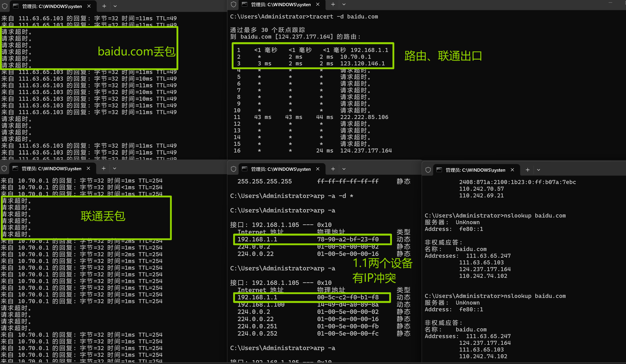
Task: Close the tab in the arp window
Action: (x=318, y=169)
